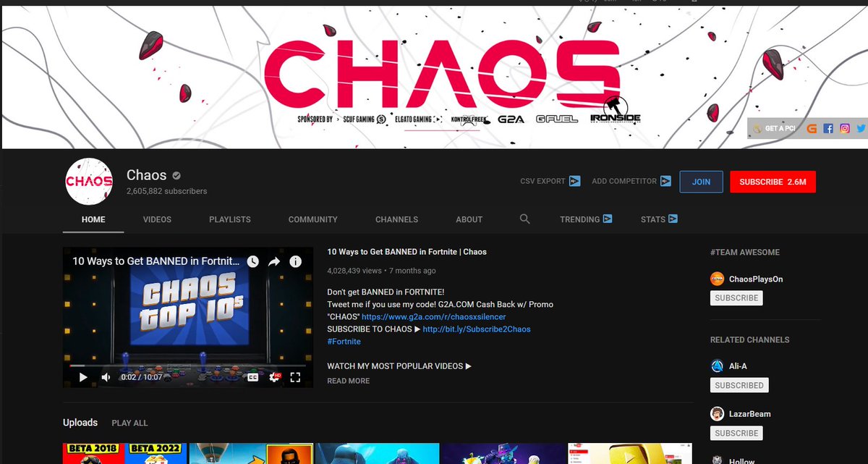Image resolution: width=868 pixels, height=464 pixels.
Task: Click LazarBeam channel avatar
Action: coord(717,414)
